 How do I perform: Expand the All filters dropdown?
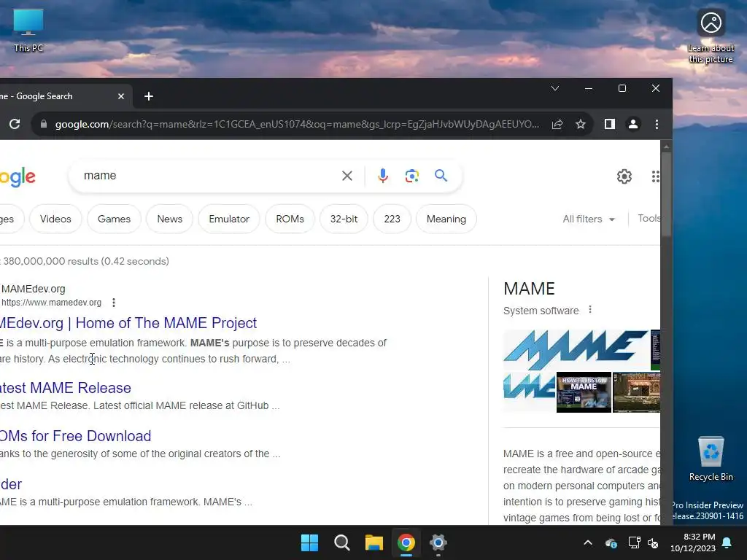pyautogui.click(x=589, y=219)
